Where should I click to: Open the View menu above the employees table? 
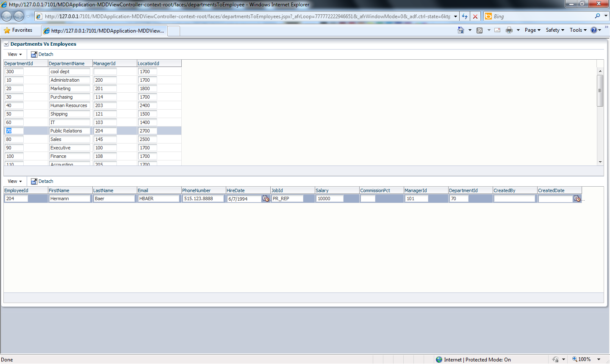coord(14,181)
